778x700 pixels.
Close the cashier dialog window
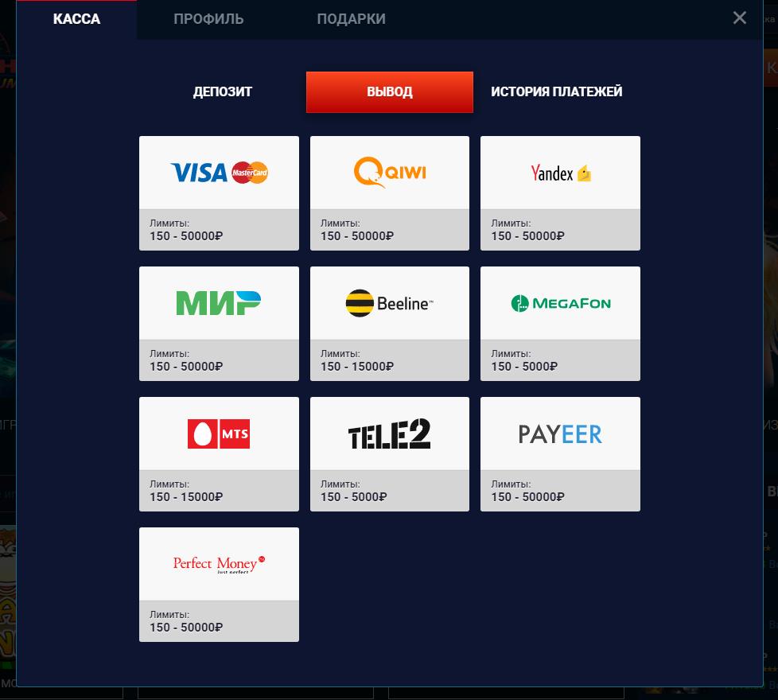[x=739, y=17]
